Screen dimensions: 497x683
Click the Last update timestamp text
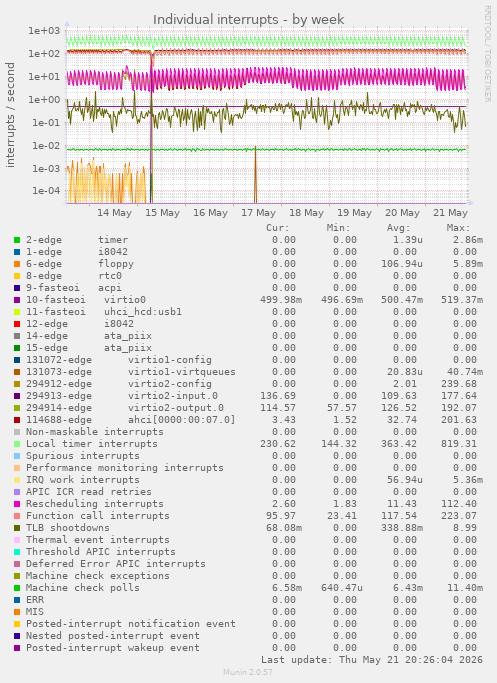tap(372, 660)
